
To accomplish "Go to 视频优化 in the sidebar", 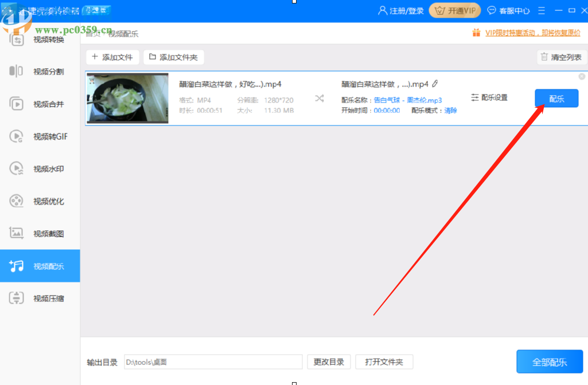I will pos(40,201).
